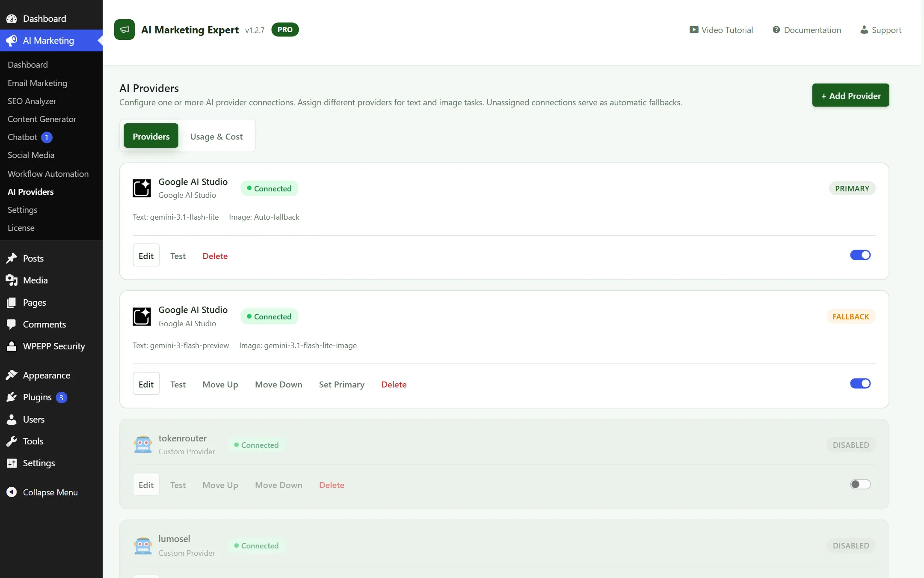
Task: Open the Video Tutorial link
Action: 721,30
